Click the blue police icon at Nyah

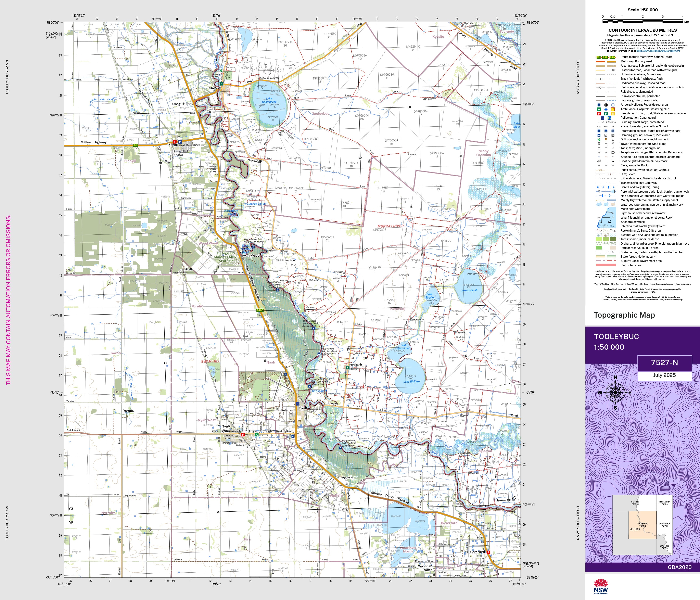pos(298,404)
